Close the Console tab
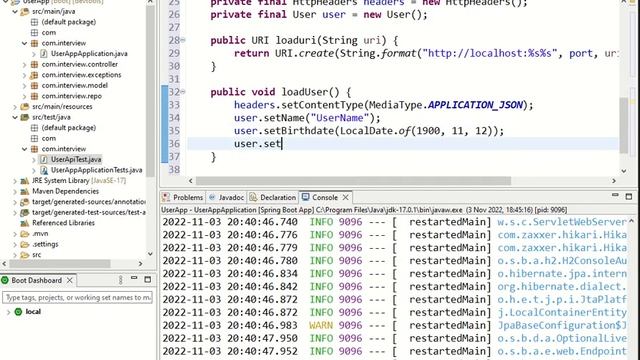 coord(346,198)
